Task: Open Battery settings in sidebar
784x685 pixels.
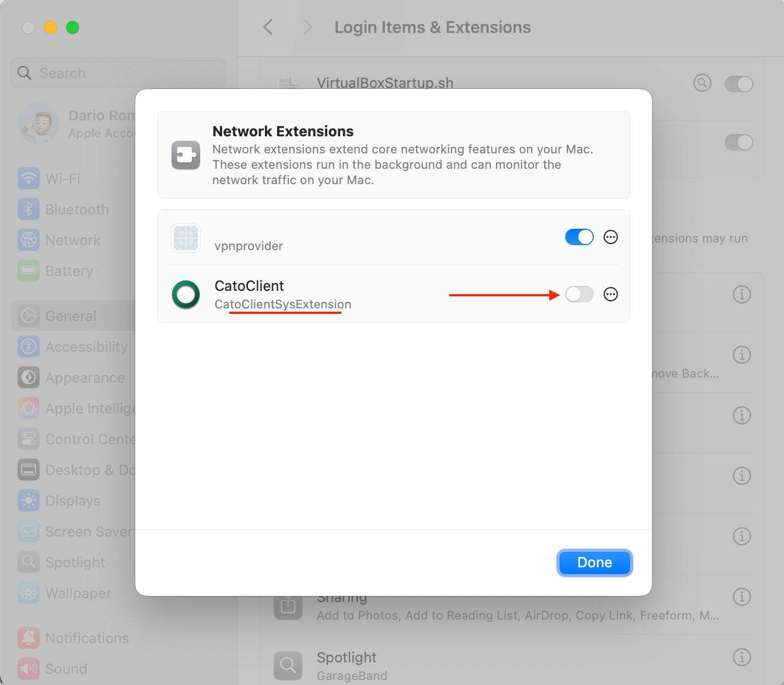Action: click(74, 270)
